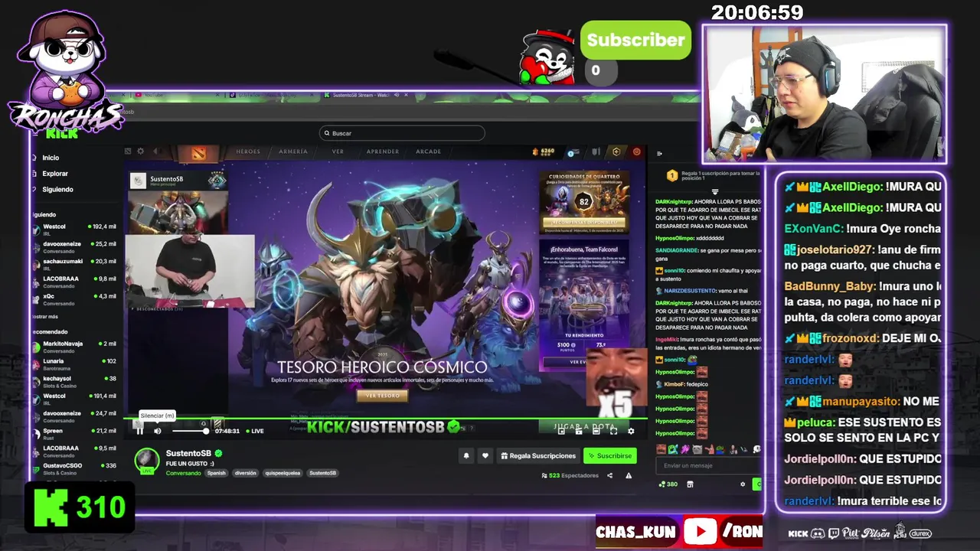Open xQc channel in following list
The height and width of the screenshot is (551, 980).
tap(74, 299)
